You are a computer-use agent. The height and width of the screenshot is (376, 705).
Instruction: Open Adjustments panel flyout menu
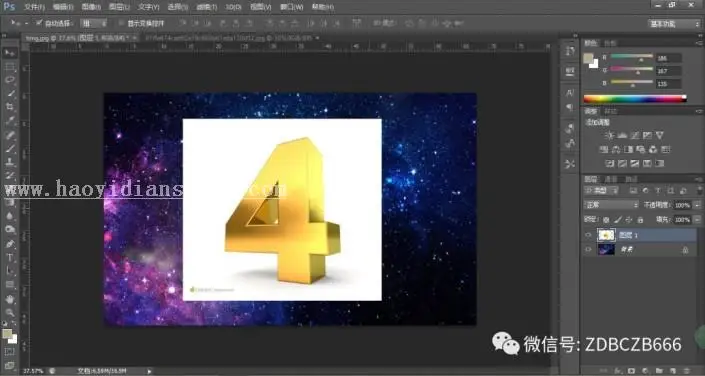click(x=699, y=111)
